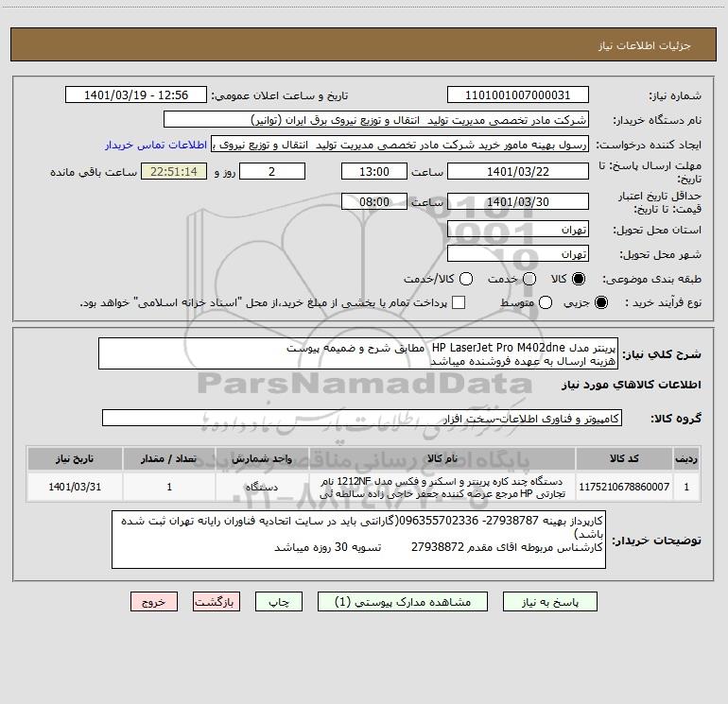
Task: Click the need number field 1101001007000031
Action: pos(518,95)
